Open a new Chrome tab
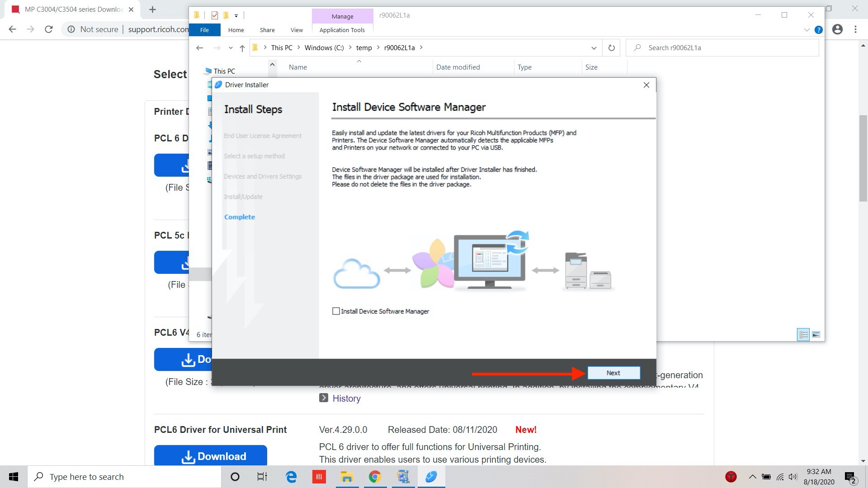Screen dimensions: 868x488 click(152, 9)
